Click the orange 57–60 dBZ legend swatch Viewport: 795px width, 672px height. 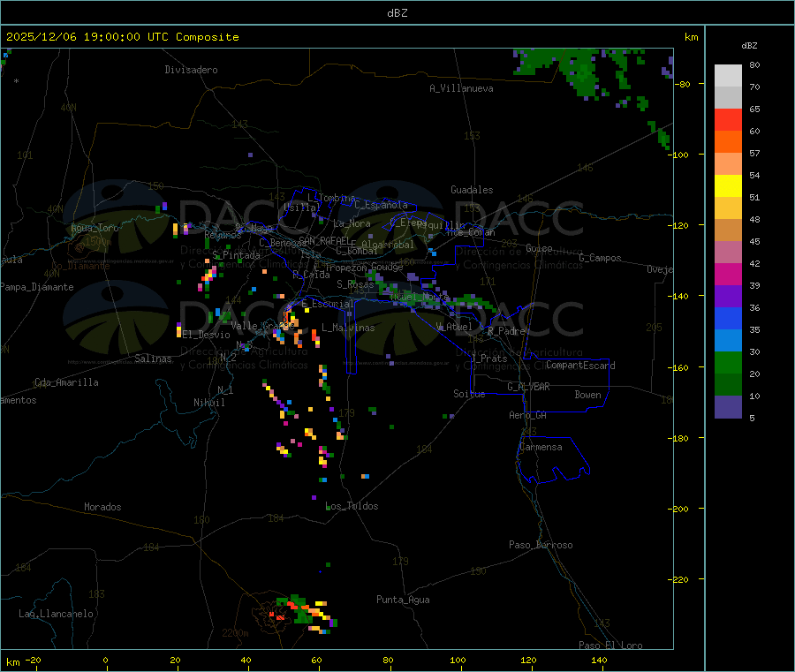[728, 142]
